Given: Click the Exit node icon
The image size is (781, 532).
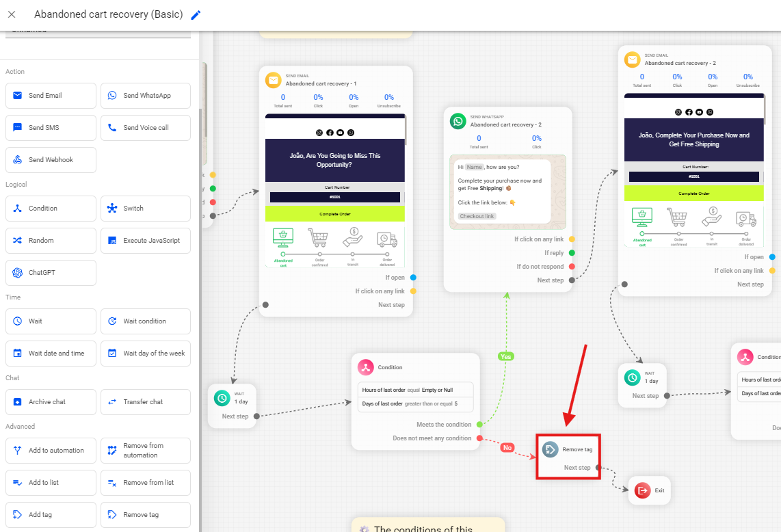Looking at the screenshot, I should pyautogui.click(x=642, y=490).
